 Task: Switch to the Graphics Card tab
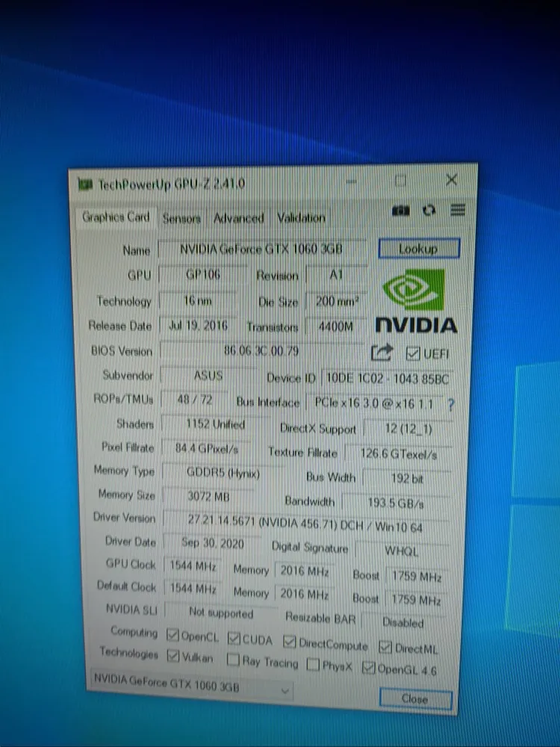[116, 217]
